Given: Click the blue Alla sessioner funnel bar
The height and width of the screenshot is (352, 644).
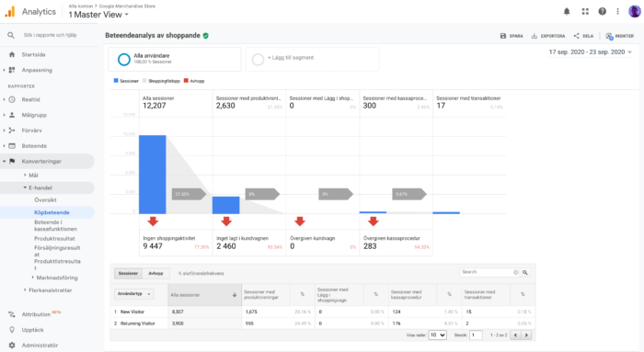Looking at the screenshot, I should point(153,175).
